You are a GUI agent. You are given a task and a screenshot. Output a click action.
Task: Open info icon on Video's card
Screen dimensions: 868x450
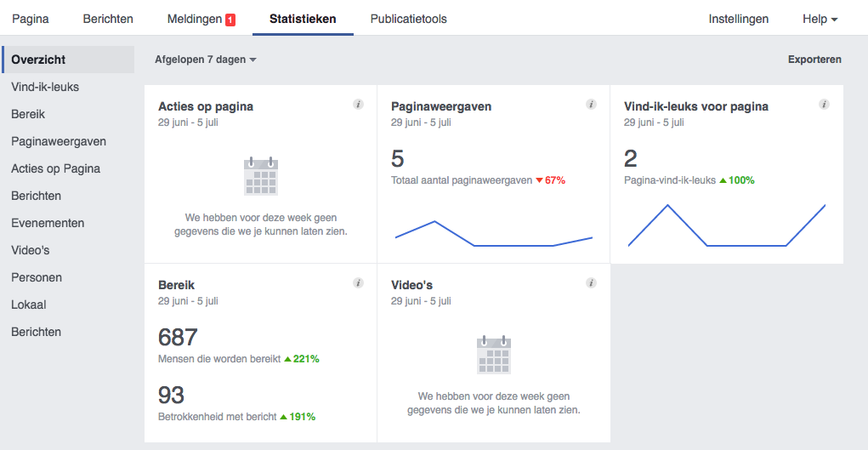[591, 283]
